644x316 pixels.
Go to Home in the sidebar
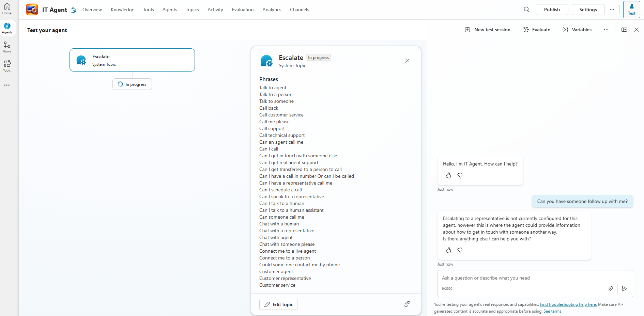click(x=7, y=9)
